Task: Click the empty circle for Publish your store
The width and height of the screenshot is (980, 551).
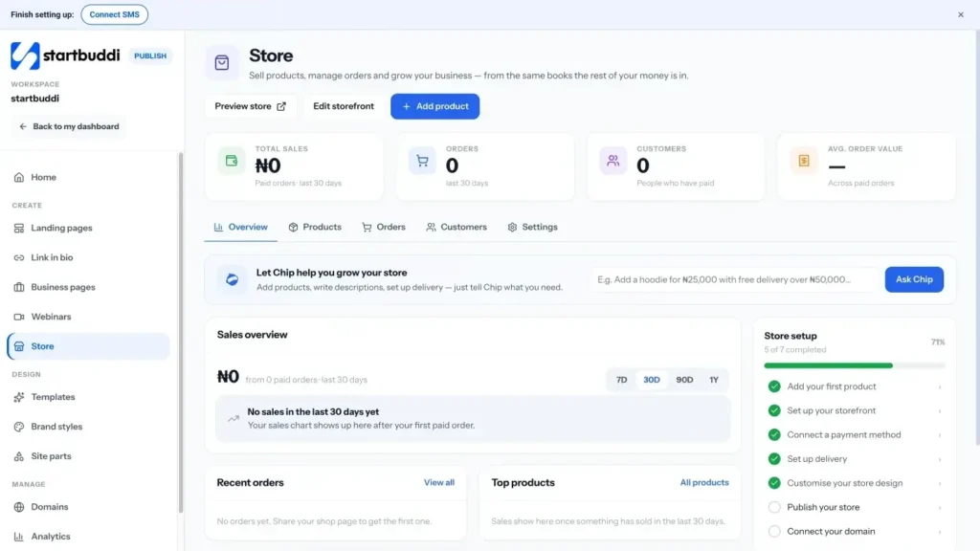Action: [774, 507]
